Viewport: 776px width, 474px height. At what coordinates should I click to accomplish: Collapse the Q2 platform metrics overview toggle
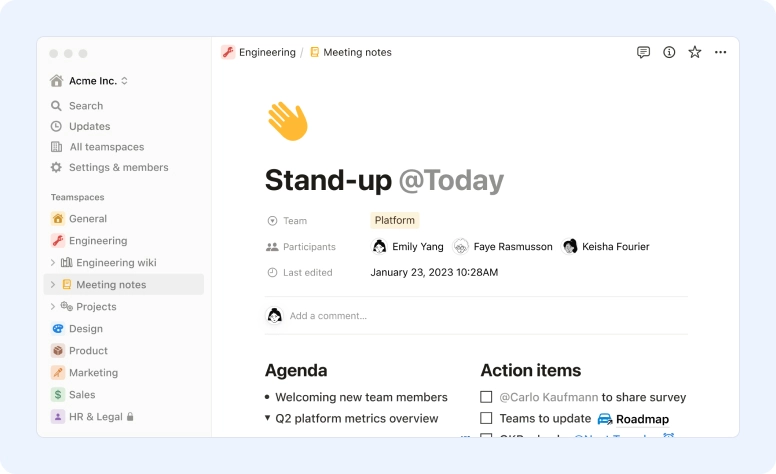pyautogui.click(x=267, y=418)
